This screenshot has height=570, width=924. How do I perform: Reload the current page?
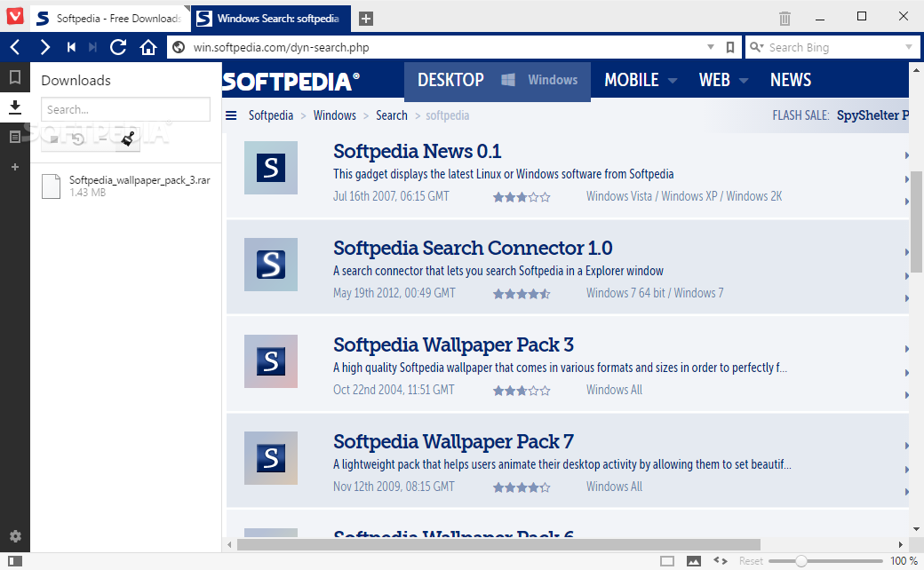pyautogui.click(x=118, y=47)
